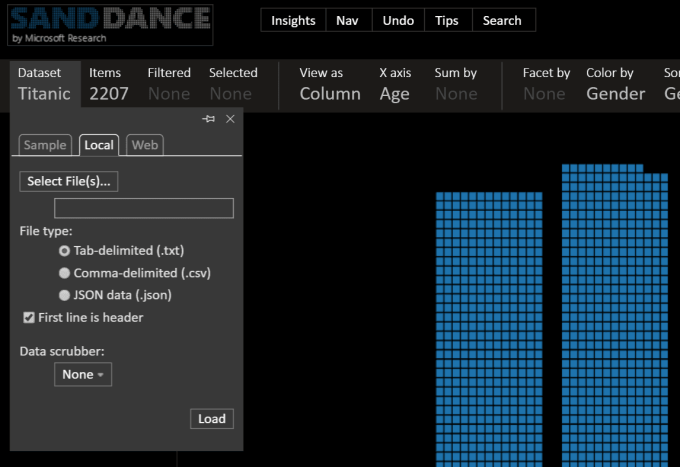Switch to the Sample tab
Image resolution: width=680 pixels, height=467 pixels.
[x=45, y=145]
